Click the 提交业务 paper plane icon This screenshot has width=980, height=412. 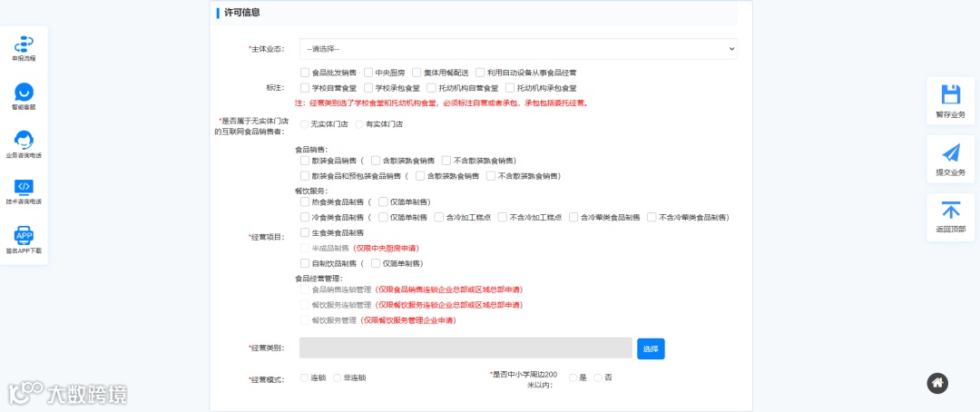pyautogui.click(x=950, y=152)
